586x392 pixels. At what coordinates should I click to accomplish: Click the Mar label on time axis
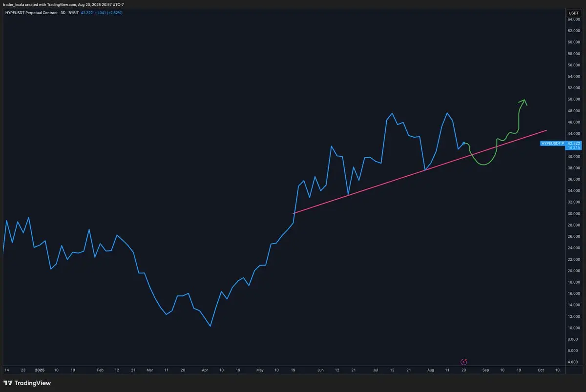click(x=150, y=371)
